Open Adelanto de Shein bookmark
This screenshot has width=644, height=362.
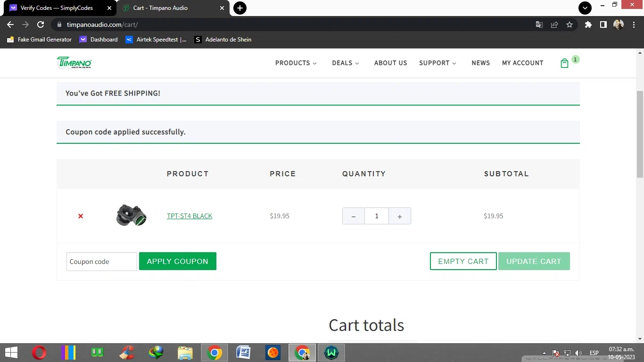point(223,40)
